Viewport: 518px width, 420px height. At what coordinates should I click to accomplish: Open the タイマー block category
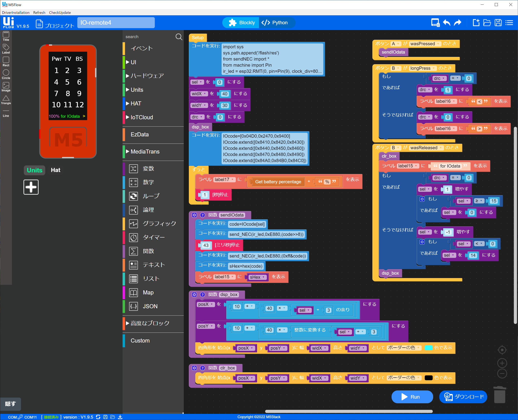(x=153, y=237)
